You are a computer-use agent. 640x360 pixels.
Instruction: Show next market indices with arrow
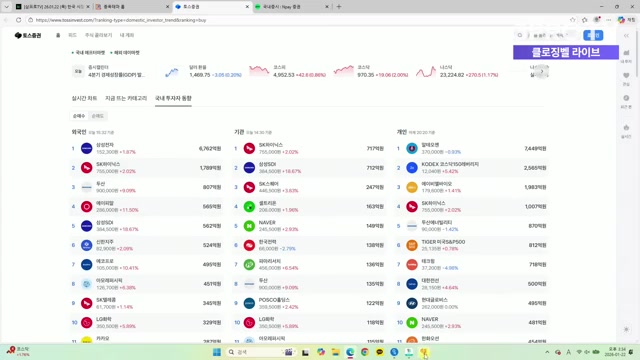click(542, 71)
